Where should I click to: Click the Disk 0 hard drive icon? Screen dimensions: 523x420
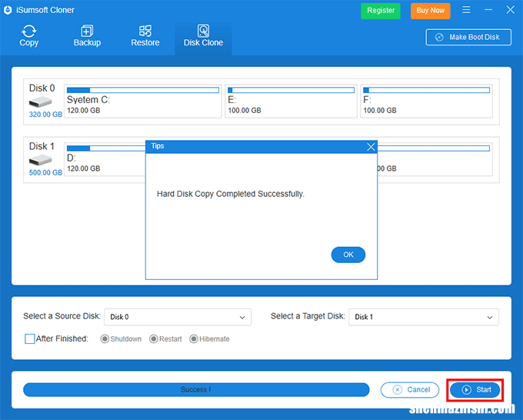40,102
